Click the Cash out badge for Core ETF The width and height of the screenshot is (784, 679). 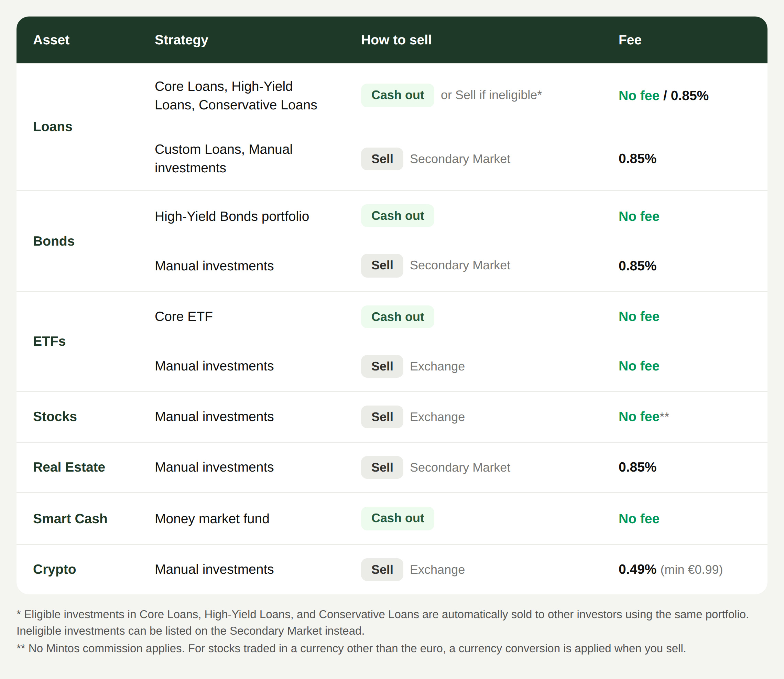pos(397,317)
